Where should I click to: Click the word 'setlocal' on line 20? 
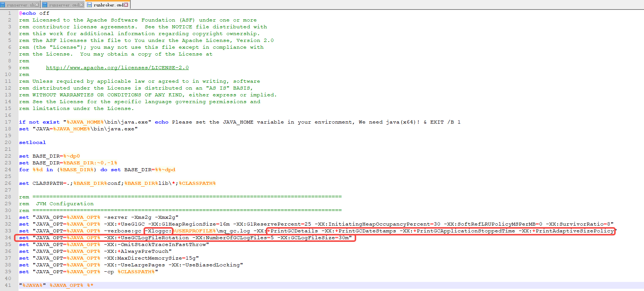coord(32,142)
